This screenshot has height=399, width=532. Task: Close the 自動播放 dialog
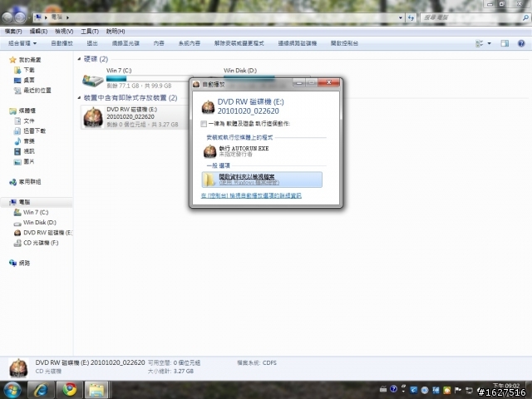pyautogui.click(x=328, y=82)
